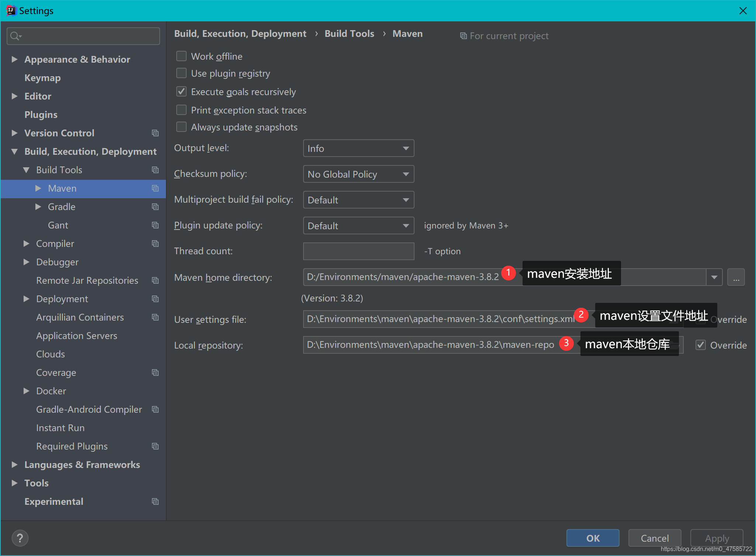The height and width of the screenshot is (556, 756).
Task: Open Plugin update policy dropdown
Action: (x=358, y=225)
